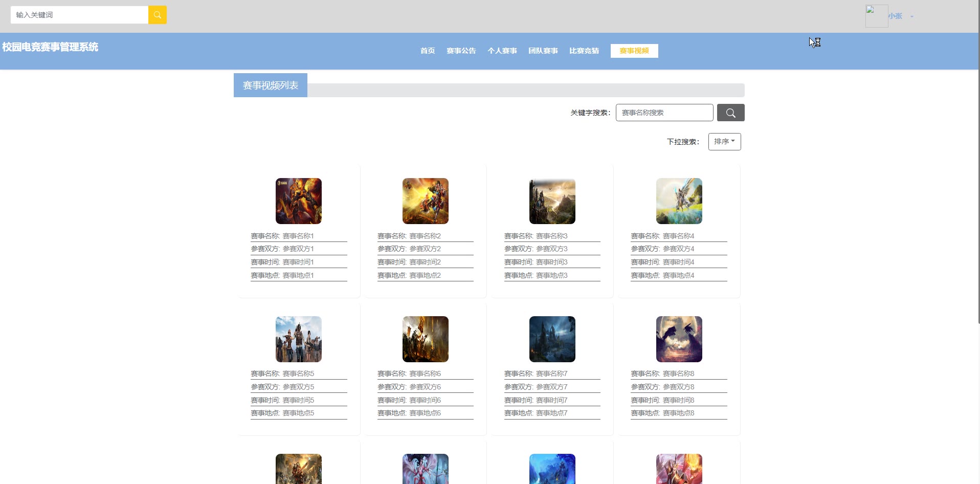Click text 赛事名称: 赛事名称6

[409, 373]
